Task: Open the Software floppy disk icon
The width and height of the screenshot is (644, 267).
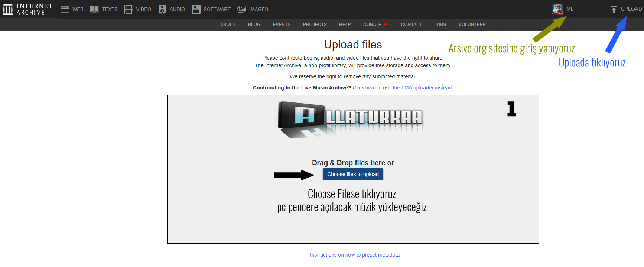Action: (x=196, y=9)
